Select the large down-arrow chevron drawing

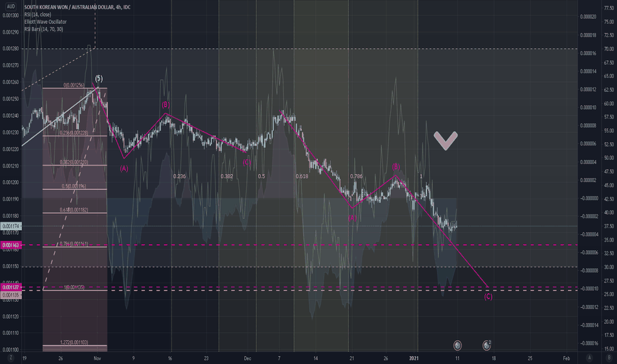[446, 140]
